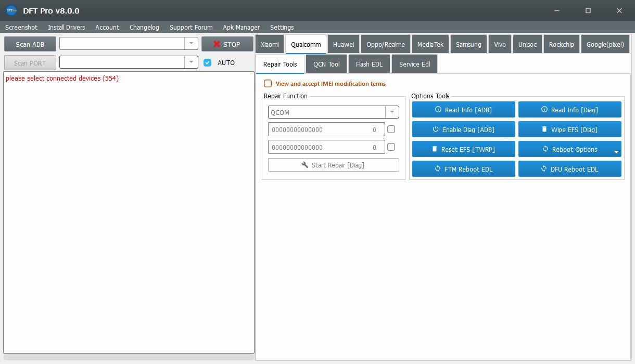This screenshot has height=364, width=635.
Task: Open the Settings menu
Action: point(282,27)
